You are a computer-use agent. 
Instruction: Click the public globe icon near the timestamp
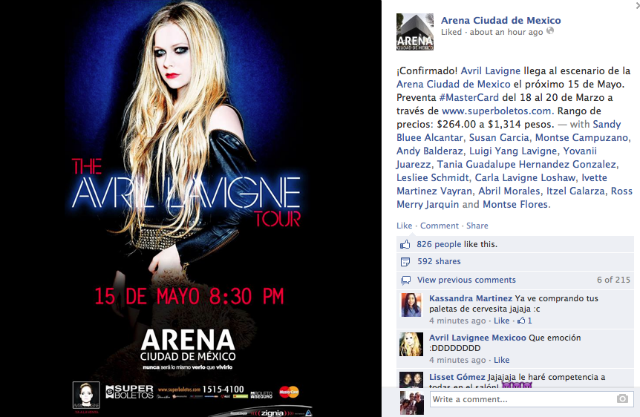click(x=550, y=31)
